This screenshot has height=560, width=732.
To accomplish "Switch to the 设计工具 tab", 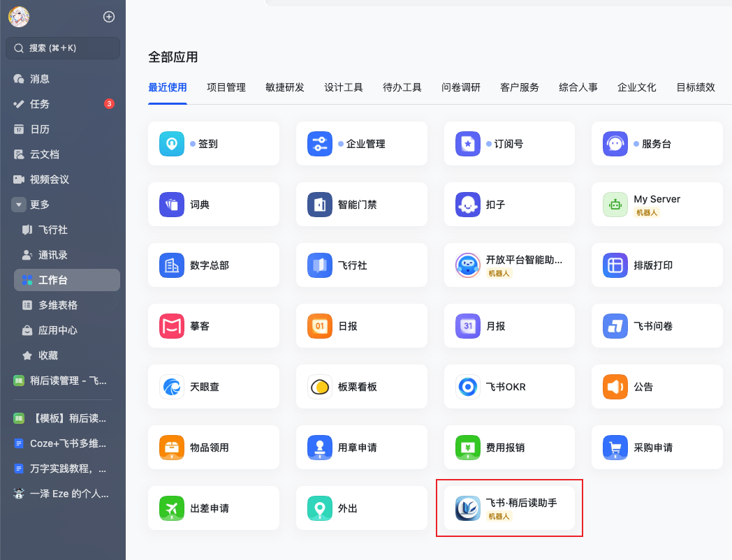I will pos(344,87).
